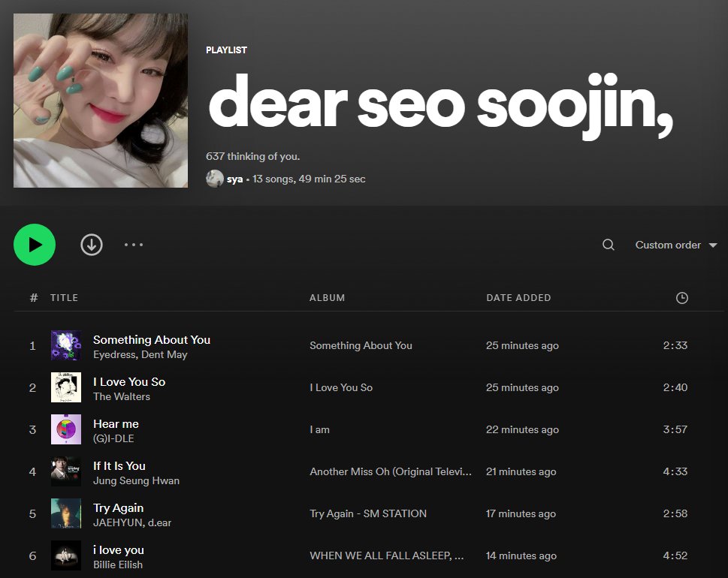Open the Try Again - SM STATION album
This screenshot has height=578, width=728.
368,513
